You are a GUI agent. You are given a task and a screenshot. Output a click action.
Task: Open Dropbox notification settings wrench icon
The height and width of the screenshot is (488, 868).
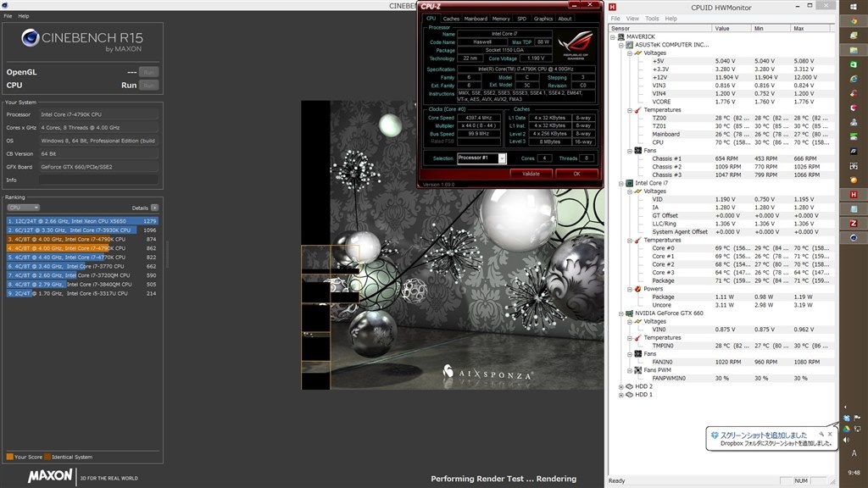click(821, 435)
